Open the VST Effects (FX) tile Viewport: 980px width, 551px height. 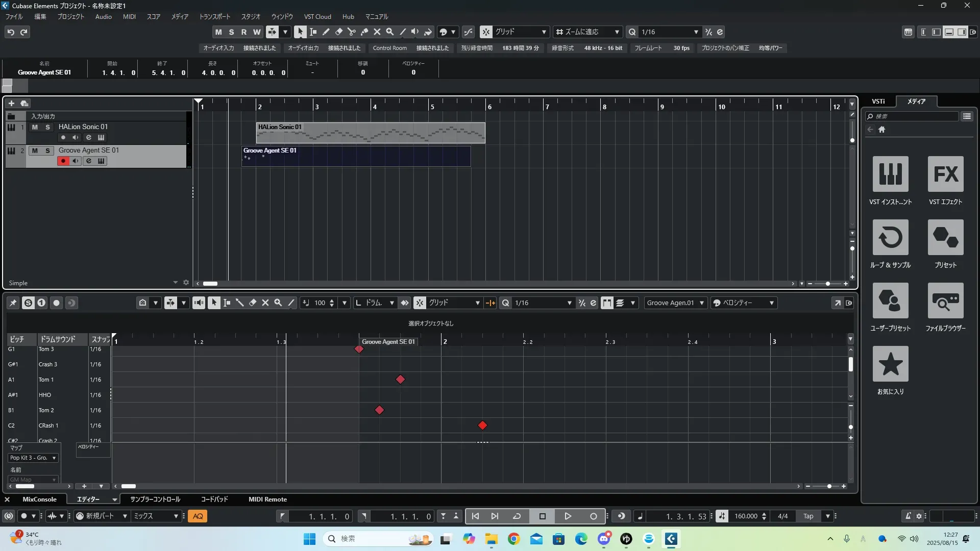(x=945, y=174)
